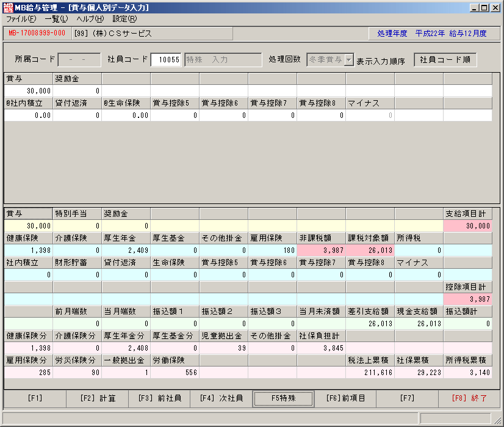
Task: Click the 厚生年金 value 2,409
Action: pos(126,250)
